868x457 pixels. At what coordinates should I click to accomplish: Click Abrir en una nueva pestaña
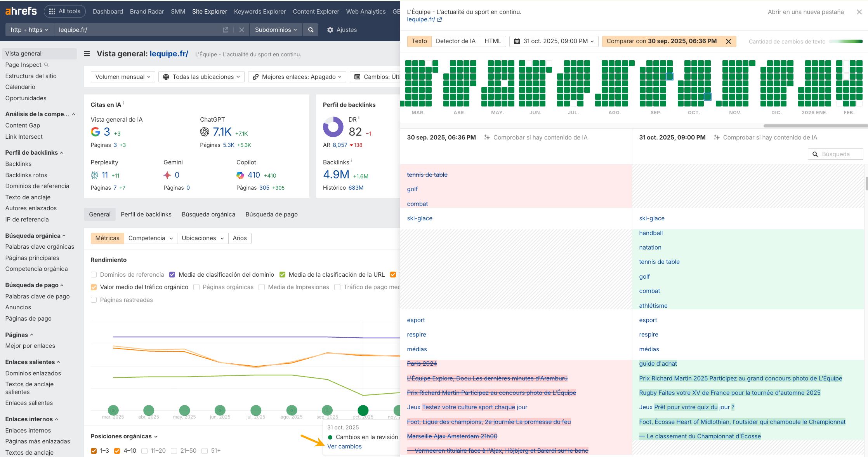[806, 12]
